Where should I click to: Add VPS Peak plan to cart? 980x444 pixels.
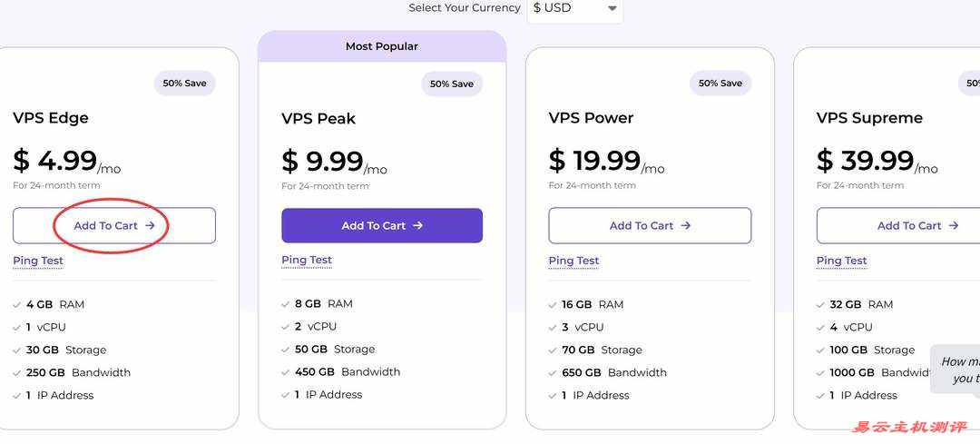[x=382, y=226]
